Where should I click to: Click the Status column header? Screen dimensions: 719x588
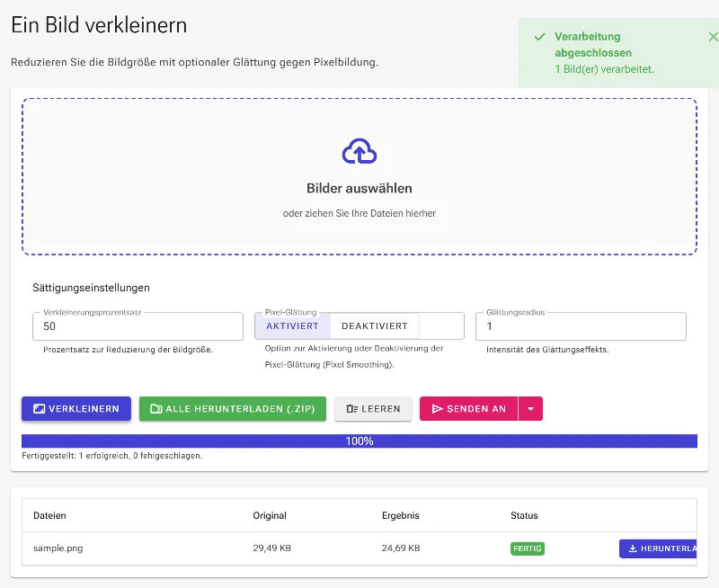point(524,515)
